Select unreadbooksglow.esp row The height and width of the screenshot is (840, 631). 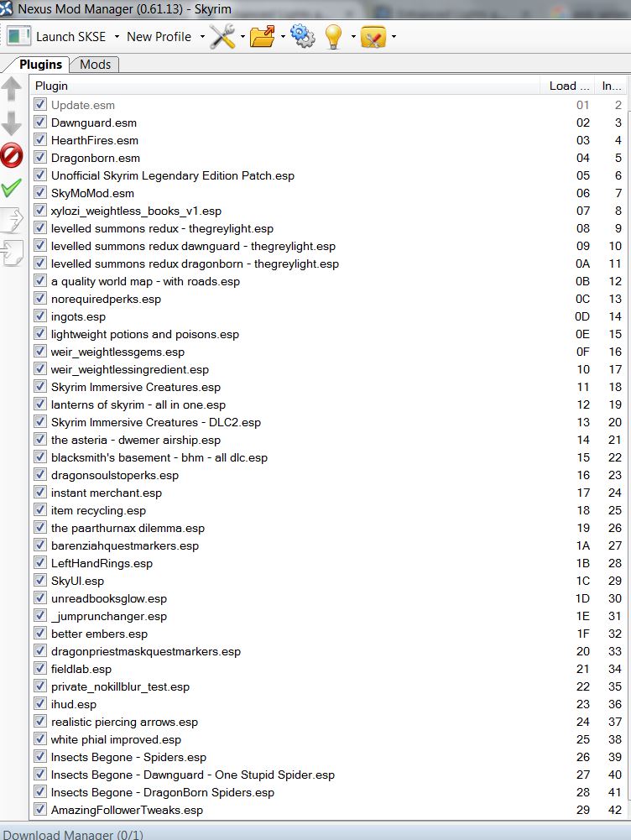pos(328,598)
